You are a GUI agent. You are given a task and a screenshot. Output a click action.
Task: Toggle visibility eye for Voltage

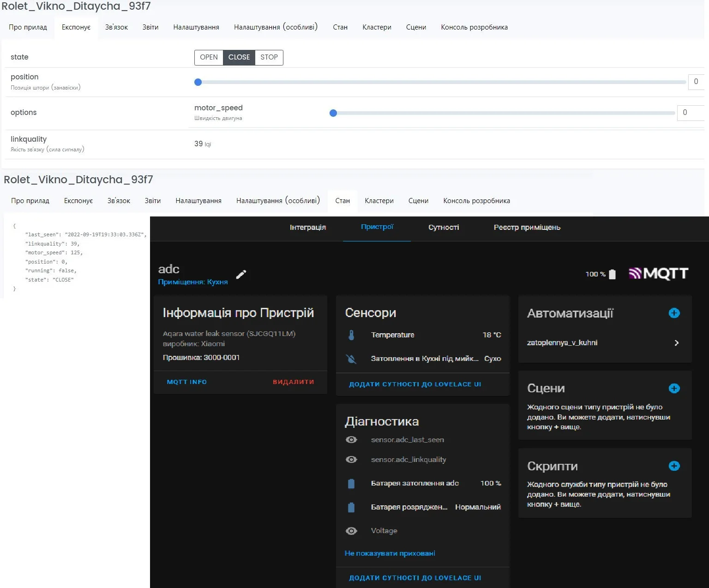tap(351, 531)
